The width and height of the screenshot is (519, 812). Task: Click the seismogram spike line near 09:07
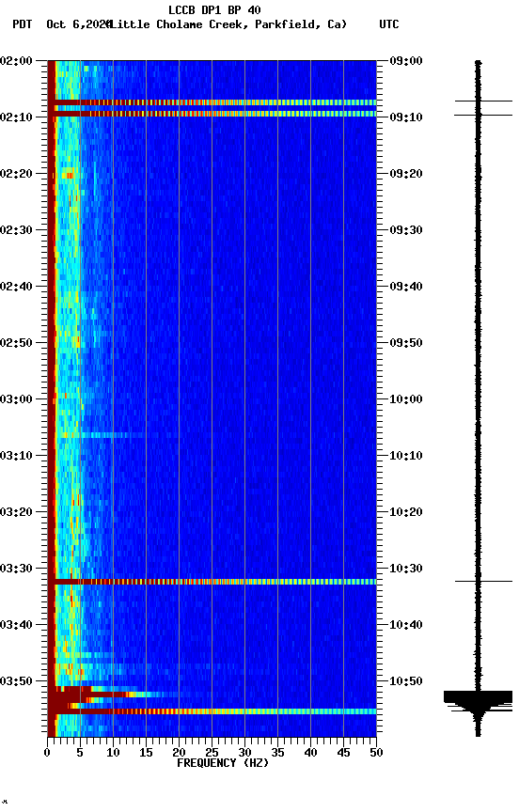pyautogui.click(x=484, y=101)
